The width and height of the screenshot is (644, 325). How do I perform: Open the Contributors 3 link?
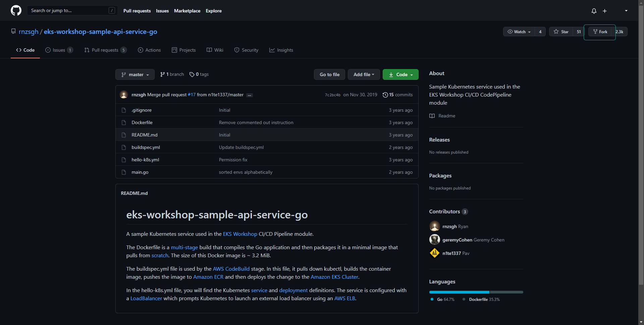coord(448,211)
